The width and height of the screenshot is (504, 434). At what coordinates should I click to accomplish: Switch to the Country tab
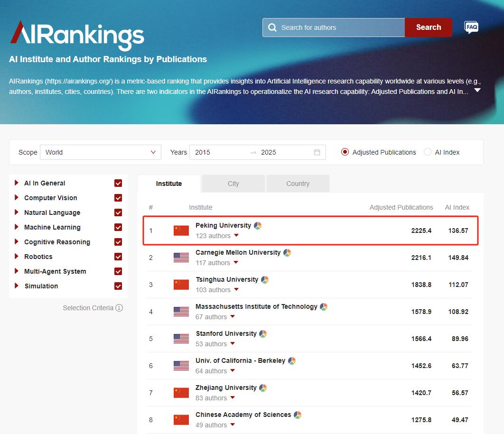298,184
